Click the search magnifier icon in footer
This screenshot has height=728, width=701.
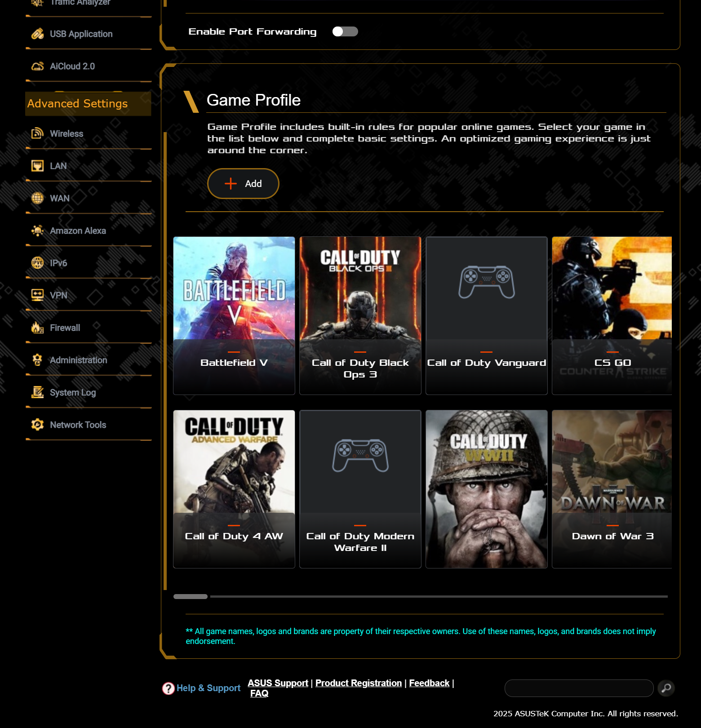click(x=666, y=688)
